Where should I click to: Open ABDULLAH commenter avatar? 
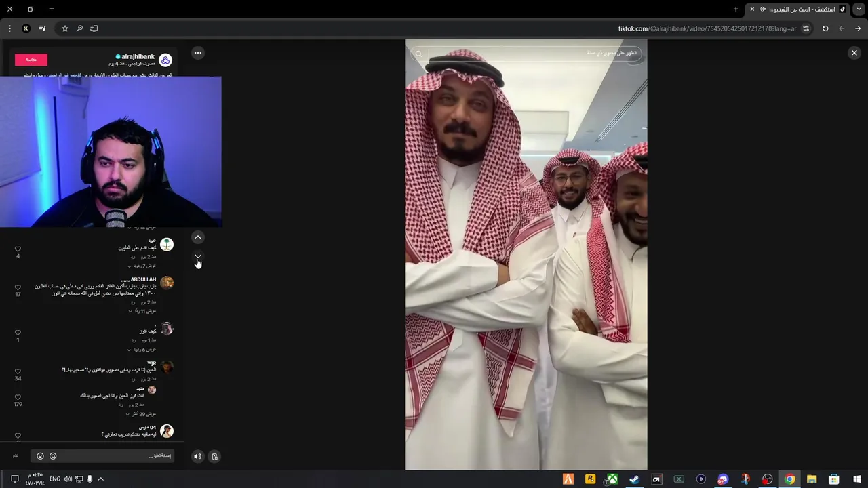pyautogui.click(x=167, y=283)
